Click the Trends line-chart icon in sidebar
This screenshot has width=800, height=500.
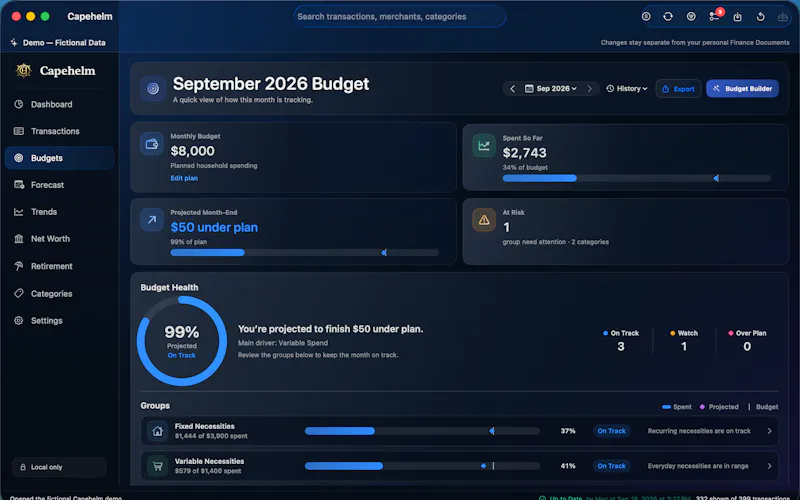pos(19,212)
